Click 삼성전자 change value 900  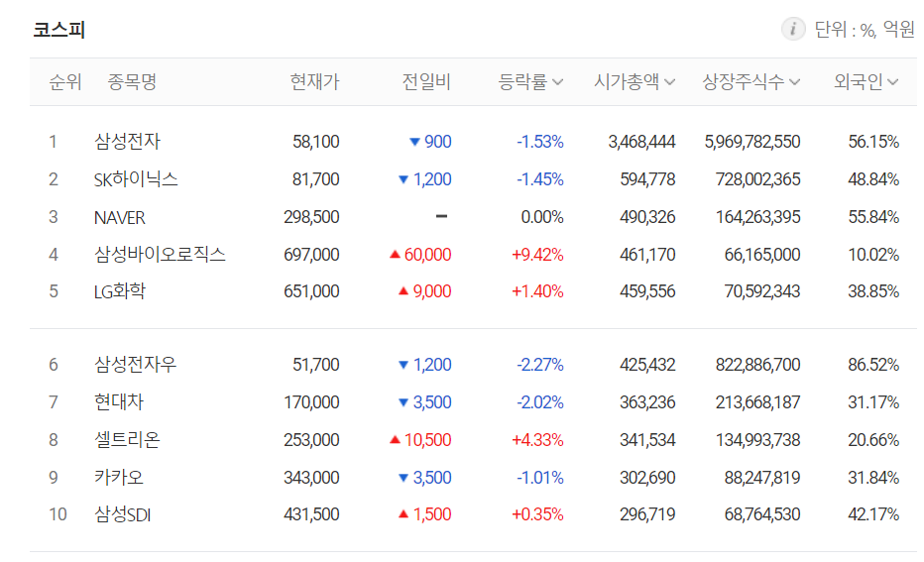pos(438,142)
